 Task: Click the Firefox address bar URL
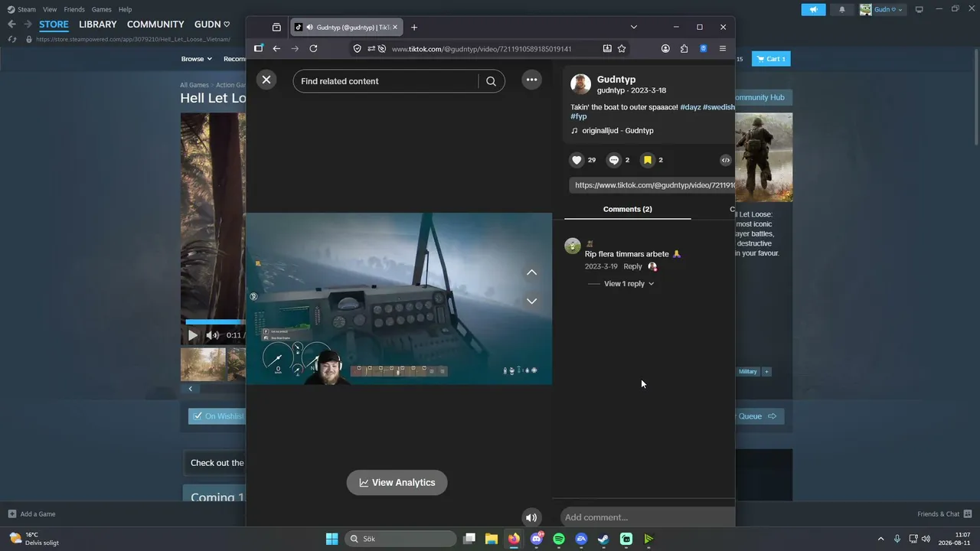point(482,49)
